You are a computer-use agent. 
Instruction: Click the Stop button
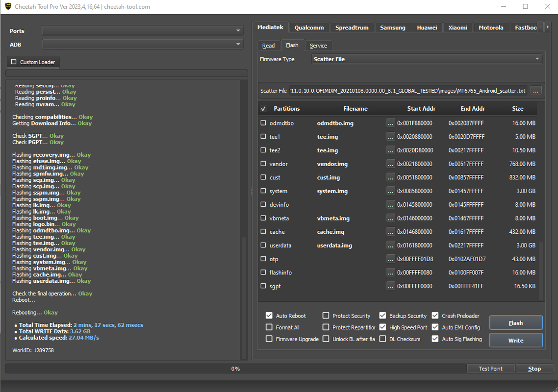534,369
